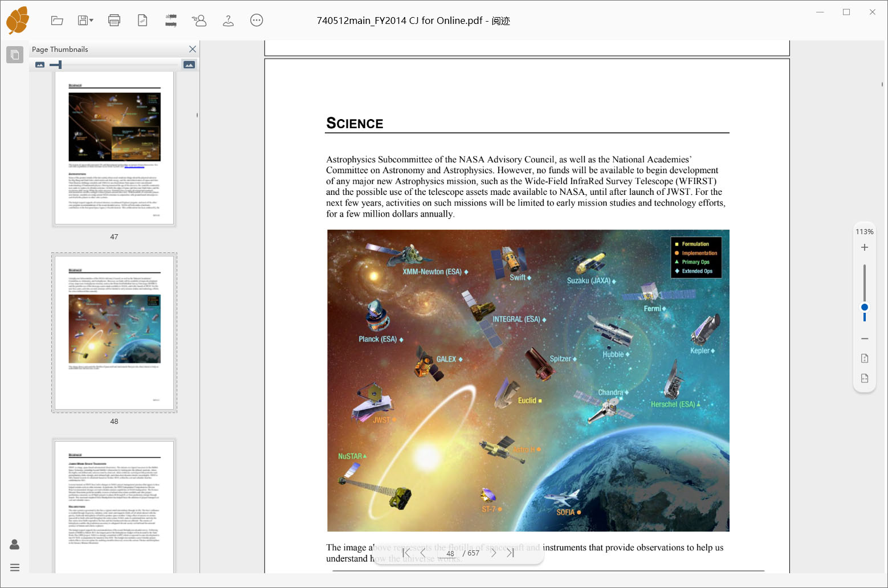This screenshot has height=588, width=888.
Task: Click the zoom slider handle
Action: point(865,307)
